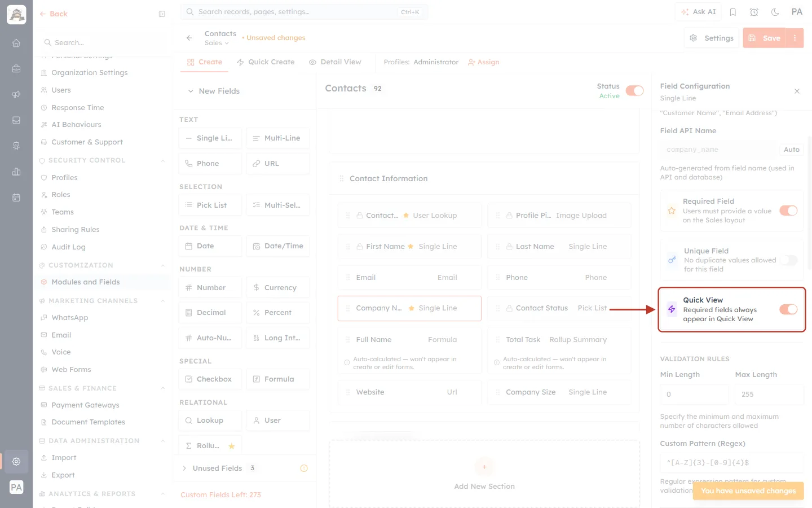Enable the Unique Field toggle

point(788,260)
